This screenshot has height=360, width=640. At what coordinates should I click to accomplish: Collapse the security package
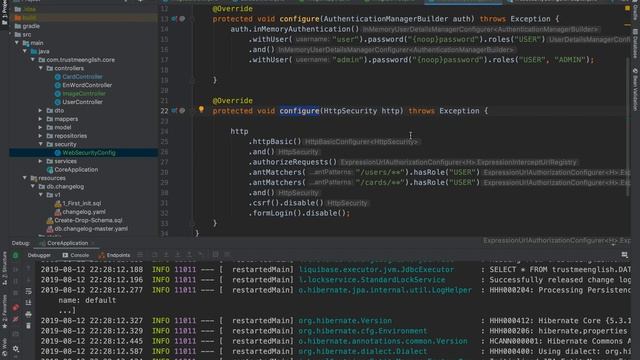(41, 144)
